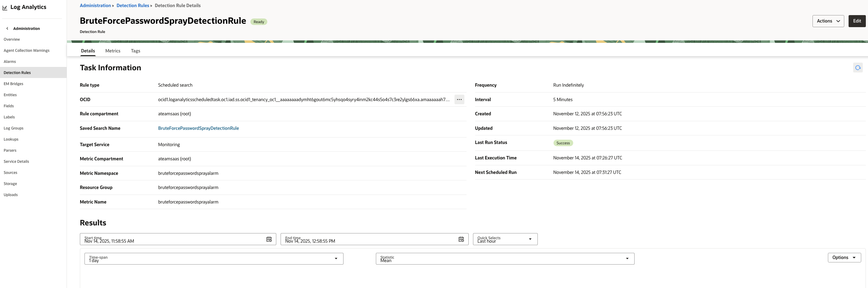Click the OCID value text
The image size is (868, 288).
[x=304, y=100]
